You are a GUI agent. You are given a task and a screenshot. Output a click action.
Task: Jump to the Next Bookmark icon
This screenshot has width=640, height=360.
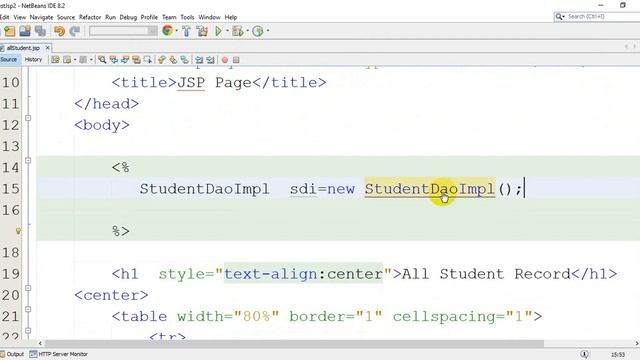(x=173, y=60)
